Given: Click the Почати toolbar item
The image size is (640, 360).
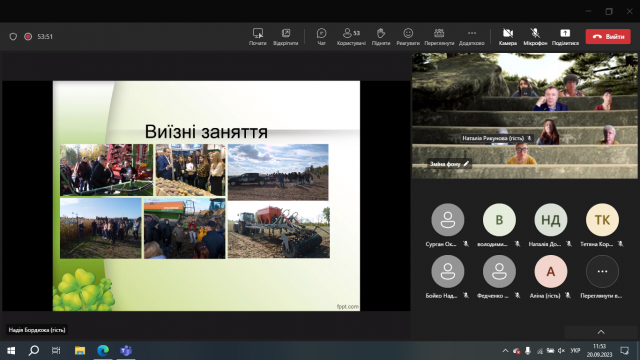Looking at the screenshot, I should pyautogui.click(x=258, y=36).
